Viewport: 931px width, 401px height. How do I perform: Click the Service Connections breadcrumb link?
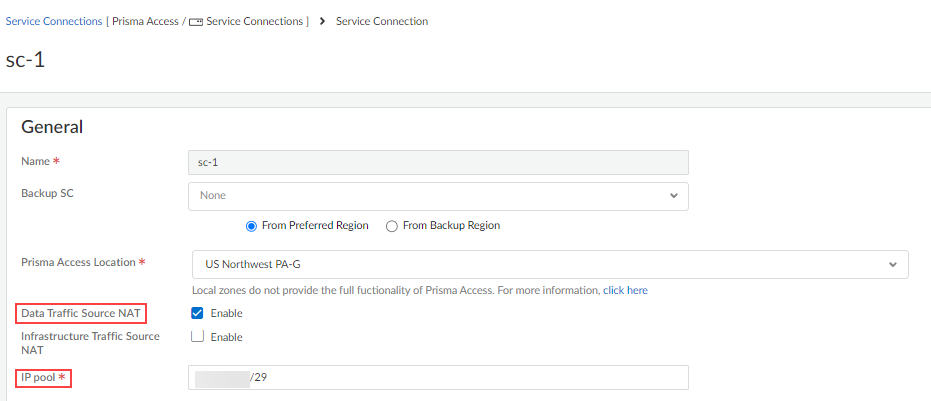click(x=54, y=21)
